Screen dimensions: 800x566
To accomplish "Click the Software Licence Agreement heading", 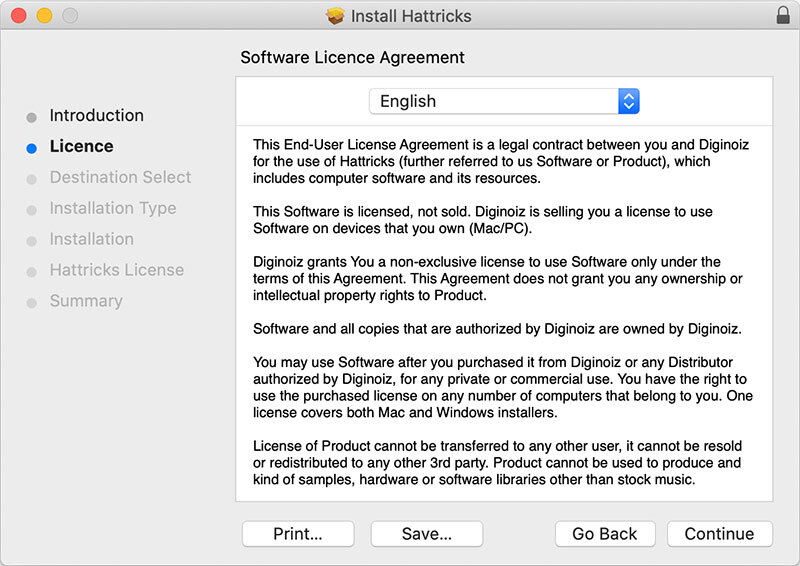I will (x=352, y=58).
